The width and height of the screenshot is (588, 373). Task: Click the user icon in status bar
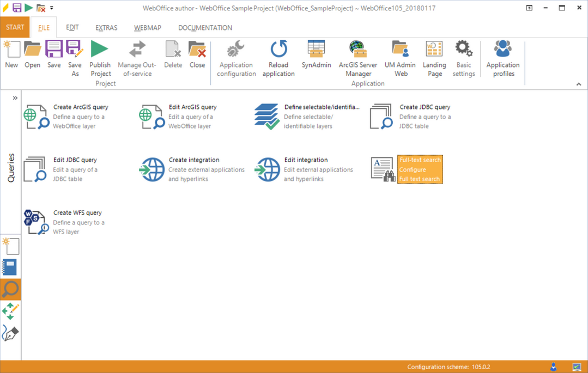(553, 367)
